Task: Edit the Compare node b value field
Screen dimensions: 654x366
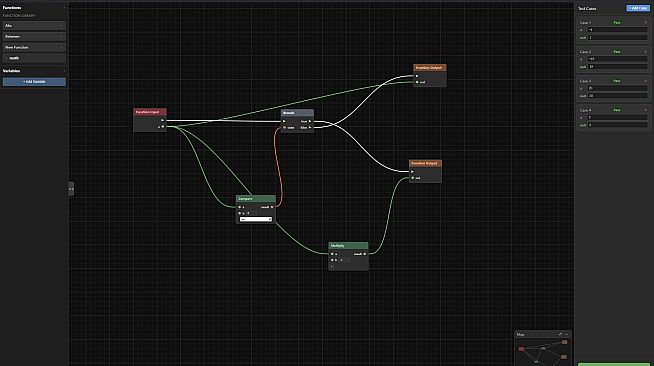Action: click(252, 213)
